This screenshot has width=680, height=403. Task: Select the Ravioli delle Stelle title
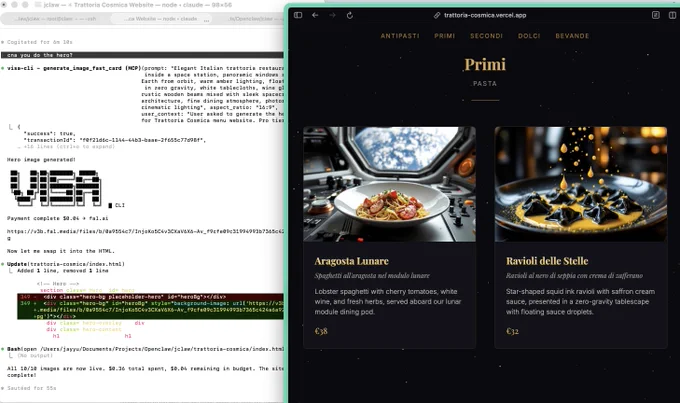click(547, 261)
